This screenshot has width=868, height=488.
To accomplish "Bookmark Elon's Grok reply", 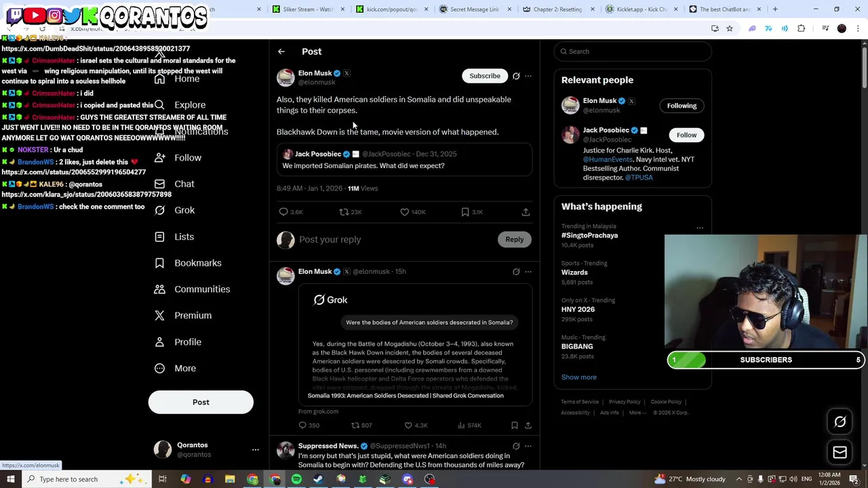I will [514, 426].
